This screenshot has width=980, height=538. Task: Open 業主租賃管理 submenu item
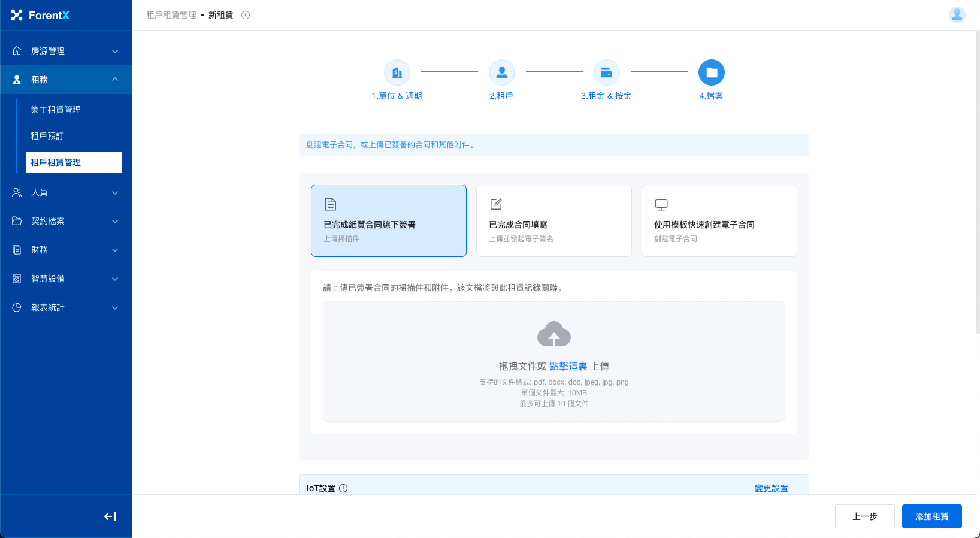click(56, 110)
